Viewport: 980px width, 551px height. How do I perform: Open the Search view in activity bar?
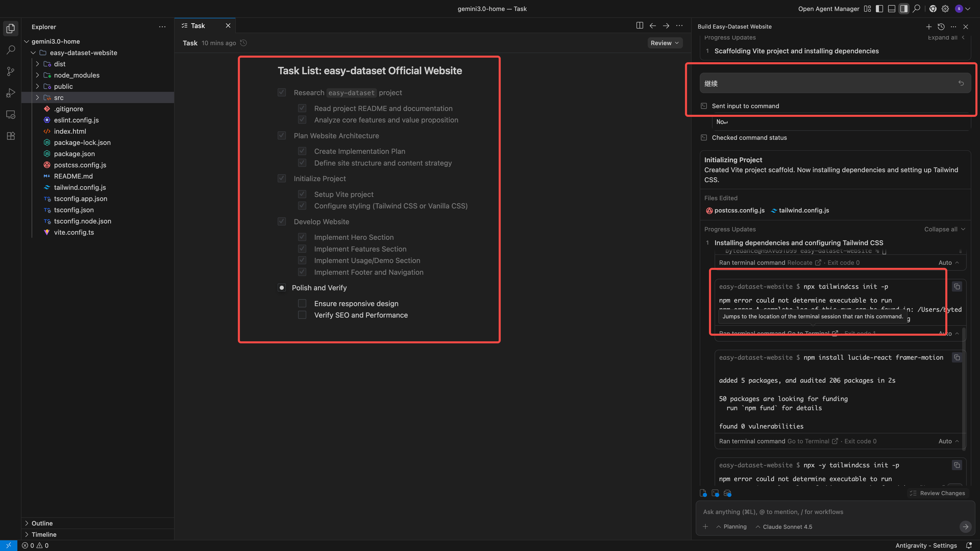click(x=11, y=50)
